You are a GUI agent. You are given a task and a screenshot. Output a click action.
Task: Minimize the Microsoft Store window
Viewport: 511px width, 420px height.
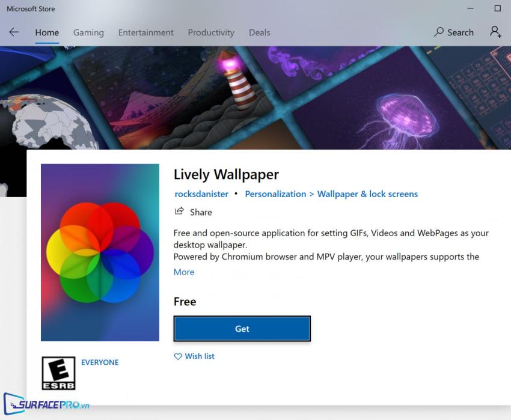(x=470, y=8)
